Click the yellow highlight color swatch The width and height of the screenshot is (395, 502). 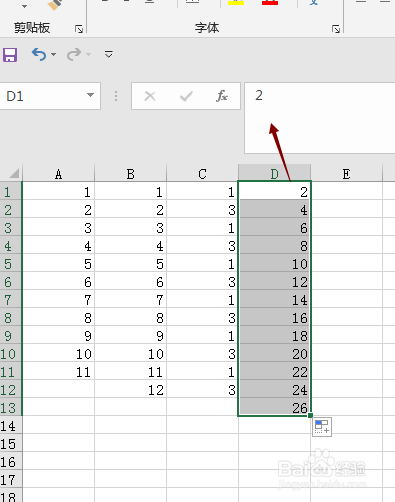236,3
